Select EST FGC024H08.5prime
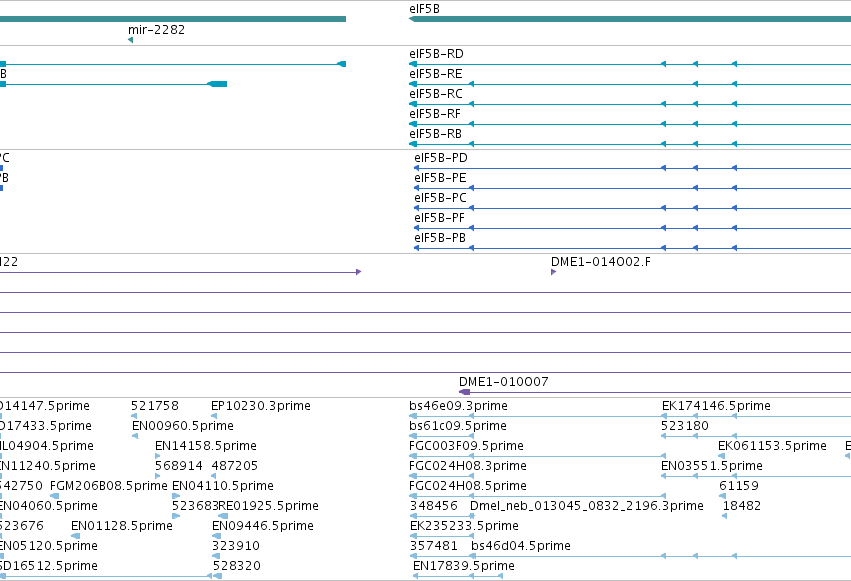The height and width of the screenshot is (581, 851). pyautogui.click(x=468, y=486)
